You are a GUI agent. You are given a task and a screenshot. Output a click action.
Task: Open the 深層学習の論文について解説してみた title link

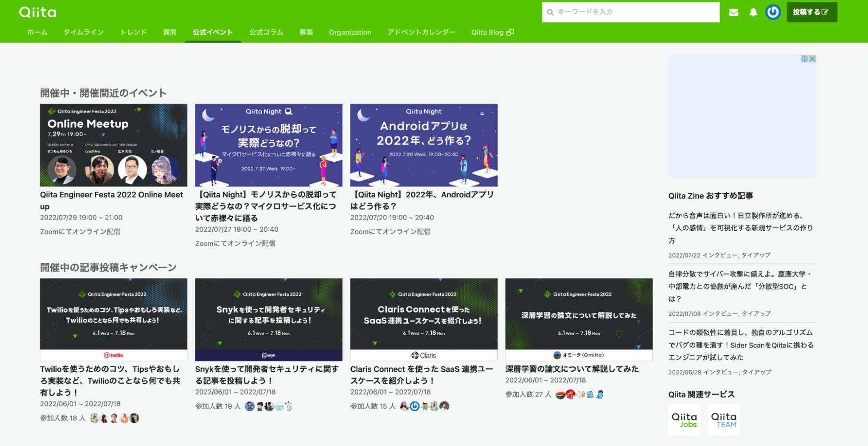point(572,369)
